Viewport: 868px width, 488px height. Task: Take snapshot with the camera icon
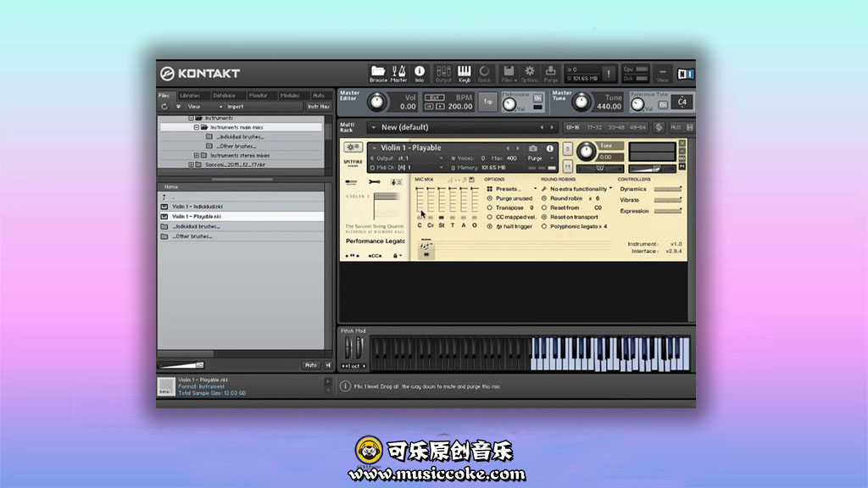tap(532, 148)
